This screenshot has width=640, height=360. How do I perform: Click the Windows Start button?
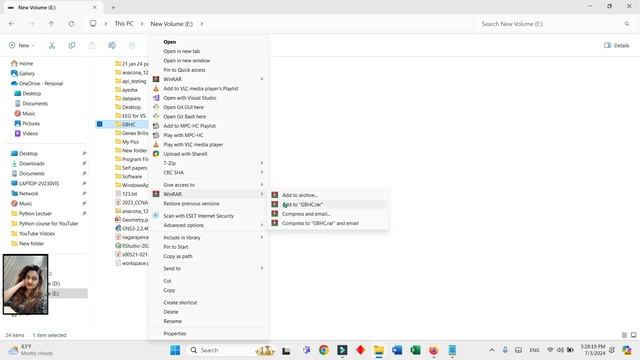click(175, 350)
